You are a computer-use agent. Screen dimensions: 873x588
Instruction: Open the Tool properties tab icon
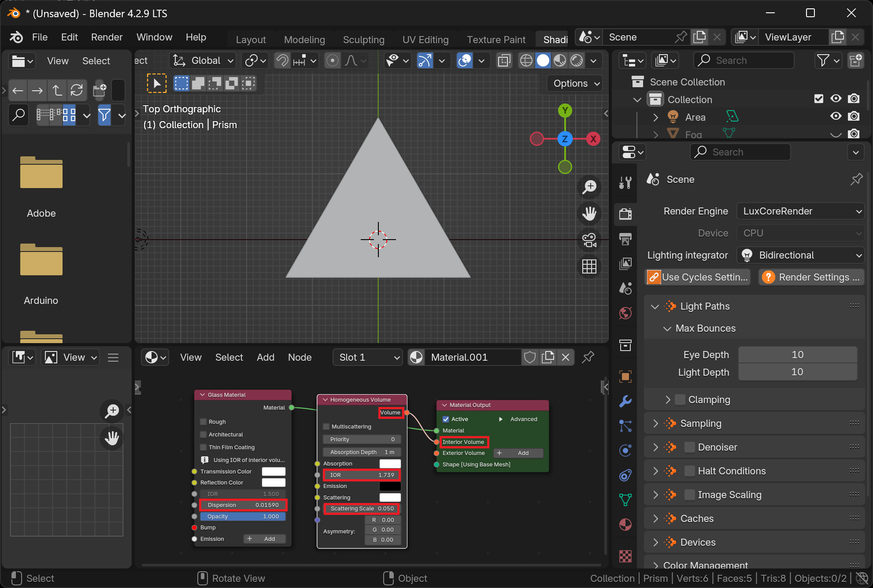click(625, 182)
